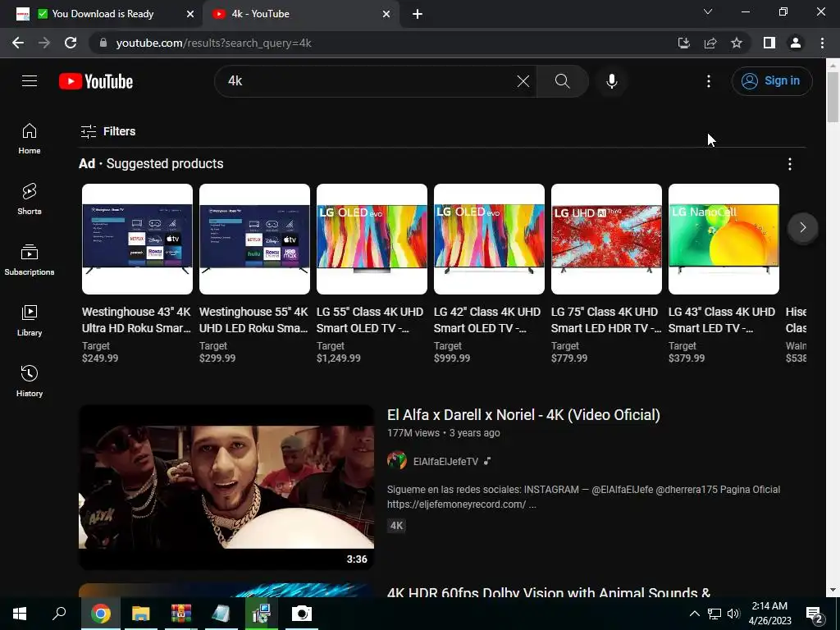Clear the search box with the X
Image resolution: width=840 pixels, height=630 pixels.
[x=523, y=81]
